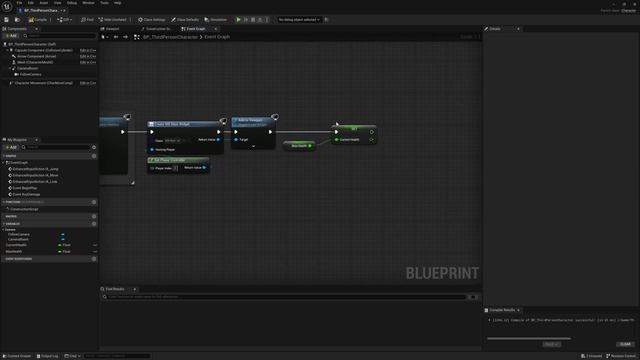Toggle CurrentHealth instance-editable eye icon
The image size is (640, 360).
[95, 245]
